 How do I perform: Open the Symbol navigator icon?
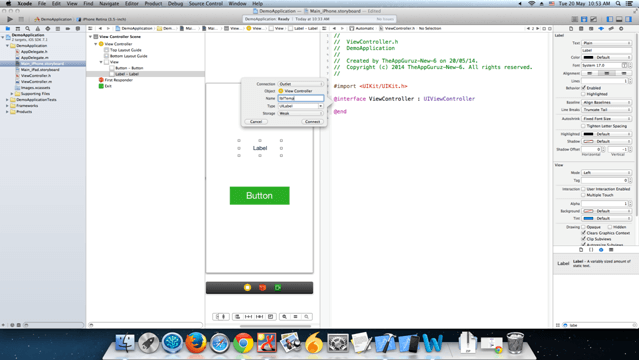coord(18,29)
